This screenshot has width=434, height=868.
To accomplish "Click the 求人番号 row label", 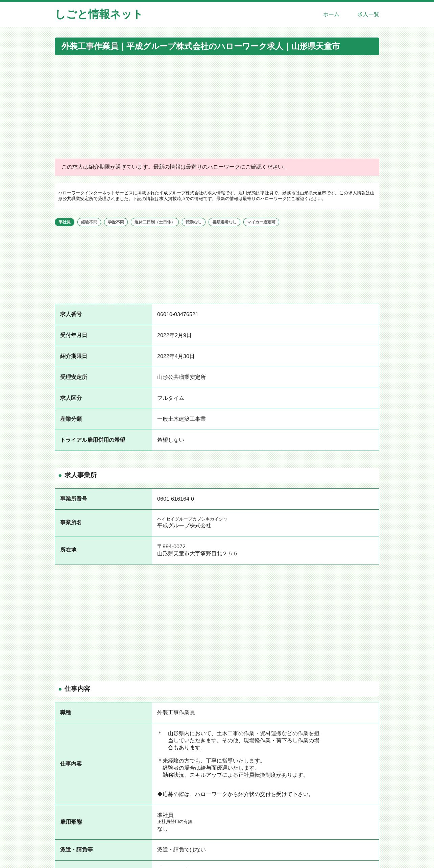I will (71, 314).
